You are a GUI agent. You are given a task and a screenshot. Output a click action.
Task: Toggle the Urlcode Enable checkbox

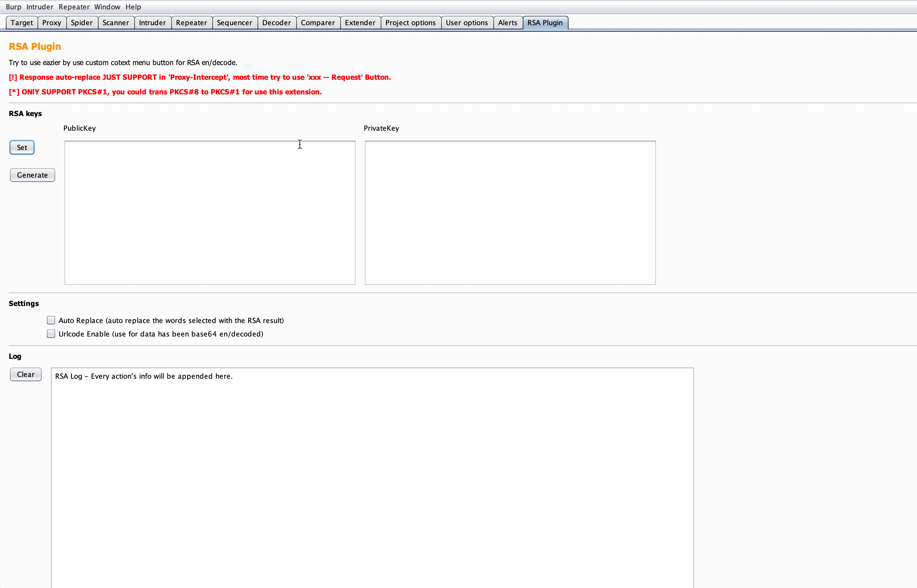[51, 334]
